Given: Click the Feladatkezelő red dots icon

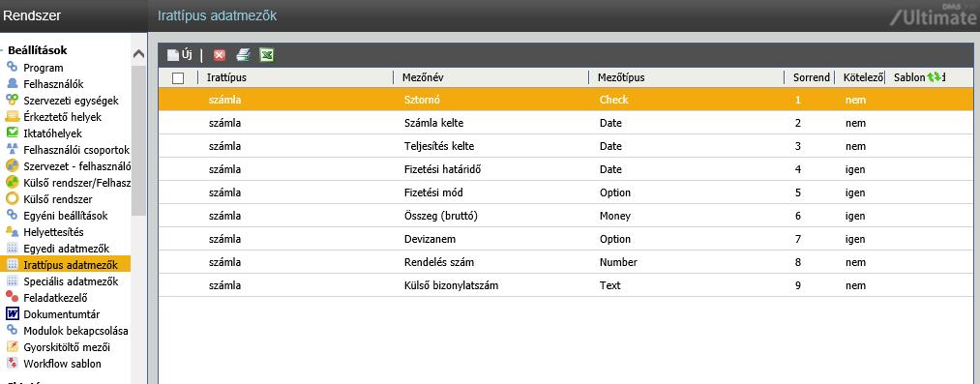Looking at the screenshot, I should (x=12, y=297).
